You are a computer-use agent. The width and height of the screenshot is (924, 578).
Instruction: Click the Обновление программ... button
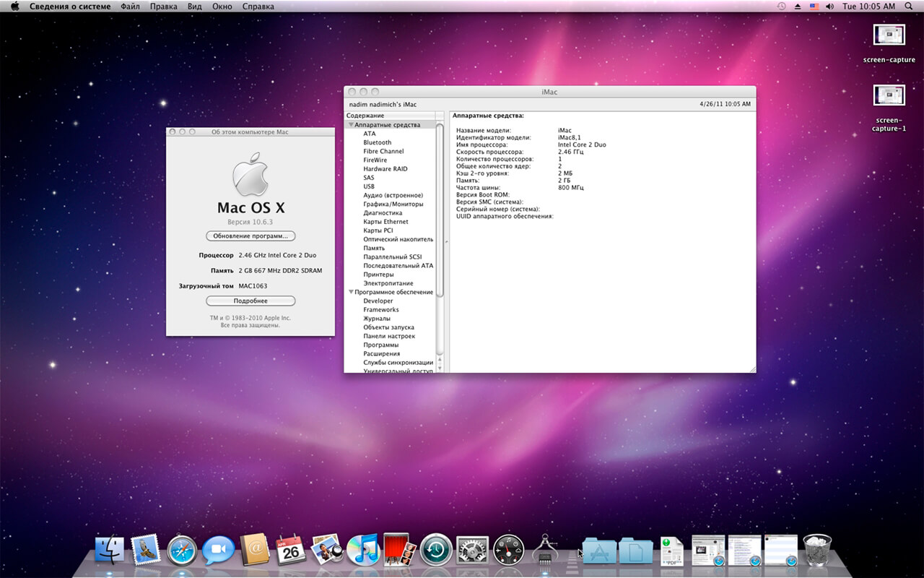click(x=250, y=236)
